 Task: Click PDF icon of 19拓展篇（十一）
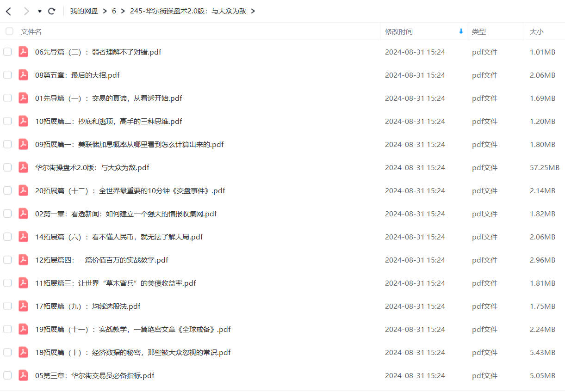coord(23,329)
